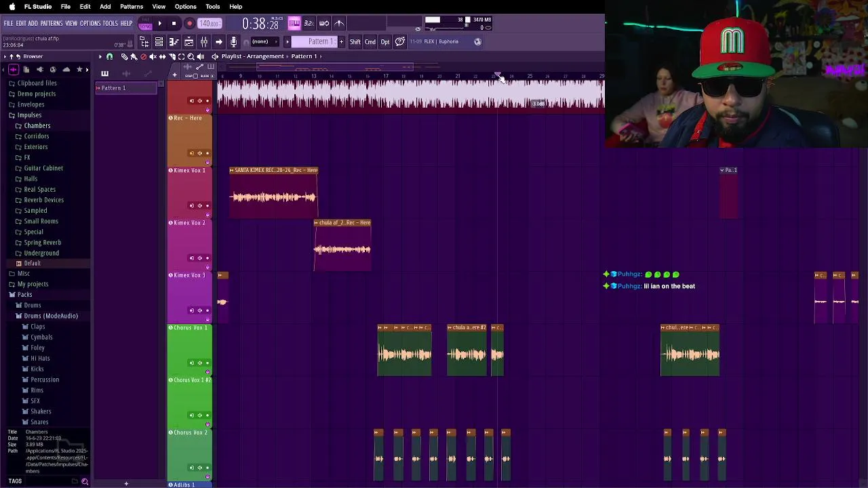Select Pattern 1 in the pattern picker list
Screen dimensions: 868x488
[126, 88]
